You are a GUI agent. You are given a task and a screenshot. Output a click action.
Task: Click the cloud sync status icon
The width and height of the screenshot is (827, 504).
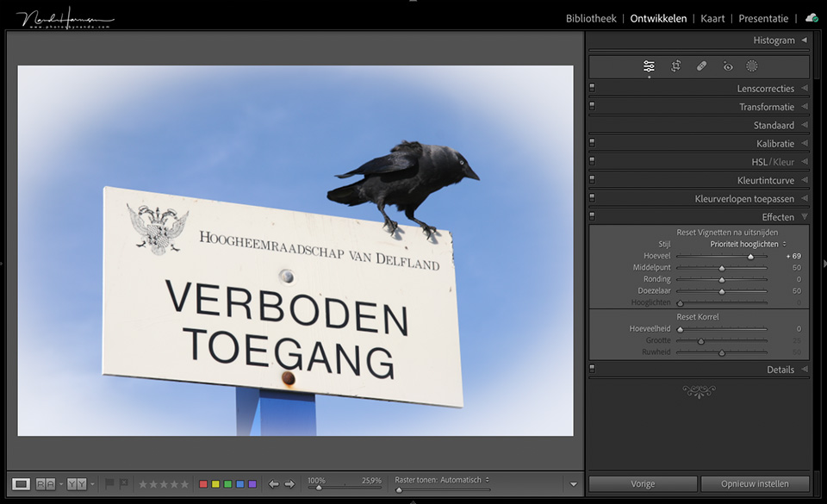(x=811, y=18)
